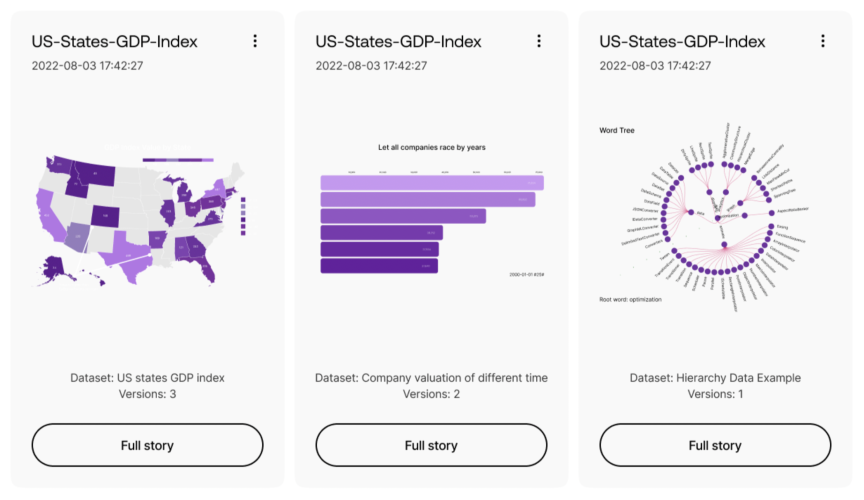864x500 pixels.
Task: Click the US-States-GDP-Index title on the first card
Action: click(114, 41)
